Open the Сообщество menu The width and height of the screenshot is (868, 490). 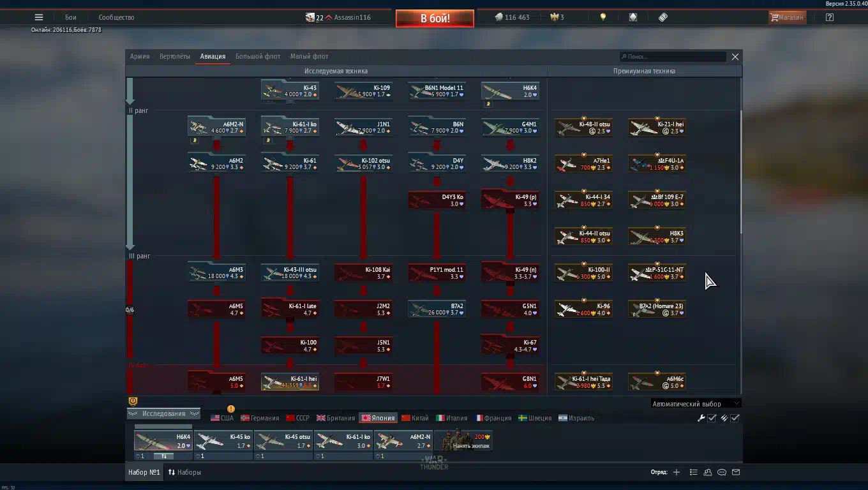point(116,17)
